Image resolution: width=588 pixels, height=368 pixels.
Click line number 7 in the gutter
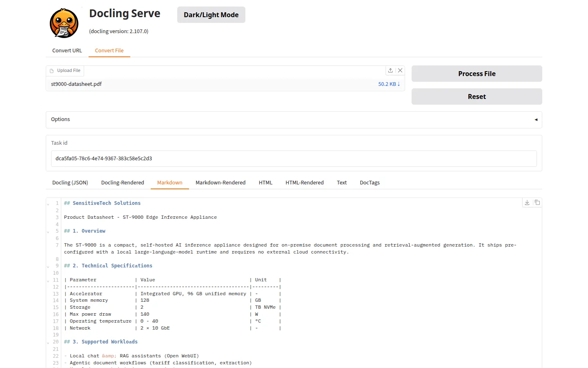57,245
